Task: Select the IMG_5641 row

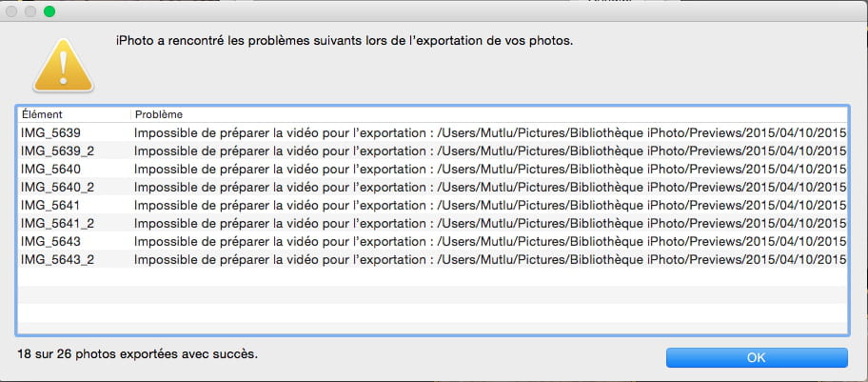Action: [x=432, y=205]
